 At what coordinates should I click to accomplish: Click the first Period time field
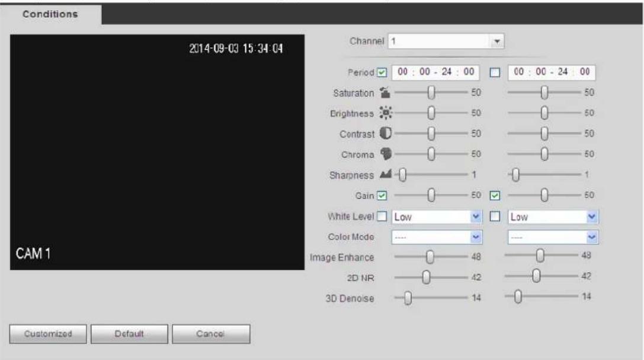click(x=435, y=72)
